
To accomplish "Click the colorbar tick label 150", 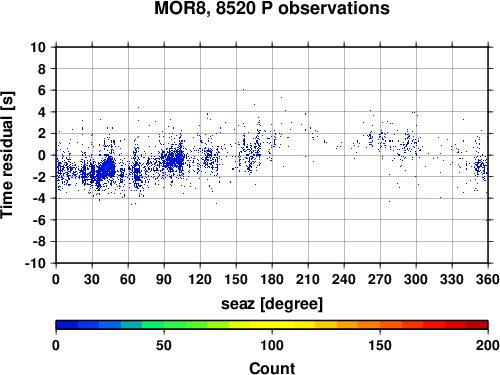I will click(380, 345).
